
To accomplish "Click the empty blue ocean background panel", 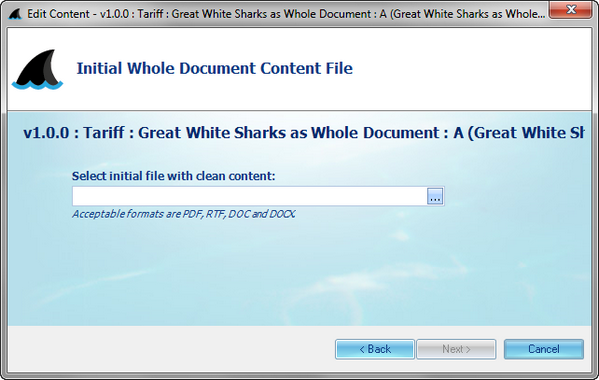I will tap(299, 275).
